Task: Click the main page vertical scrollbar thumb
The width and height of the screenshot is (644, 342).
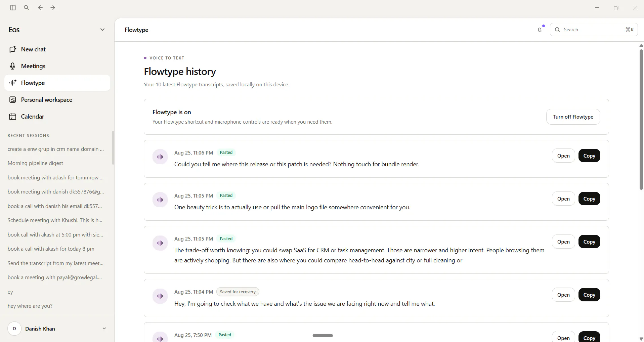Action: click(641, 119)
